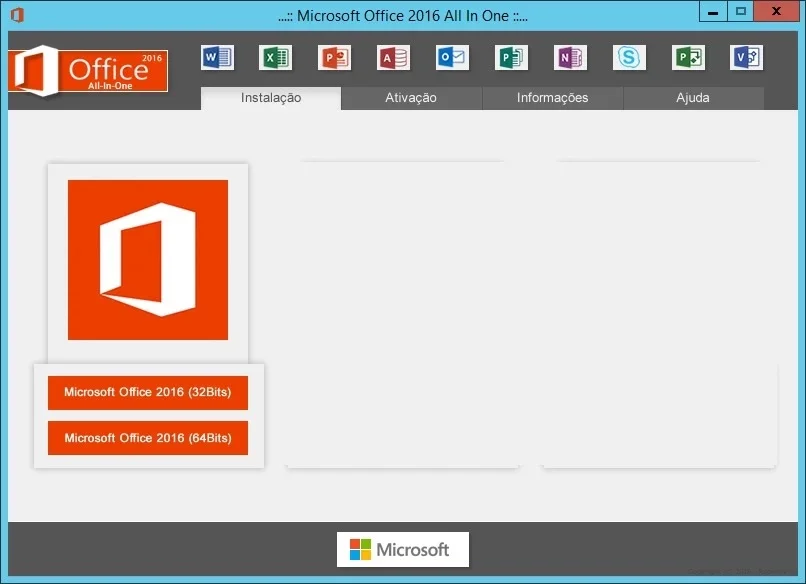
Task: Install Microsoft Office 2016 (64Bits)
Action: (148, 438)
